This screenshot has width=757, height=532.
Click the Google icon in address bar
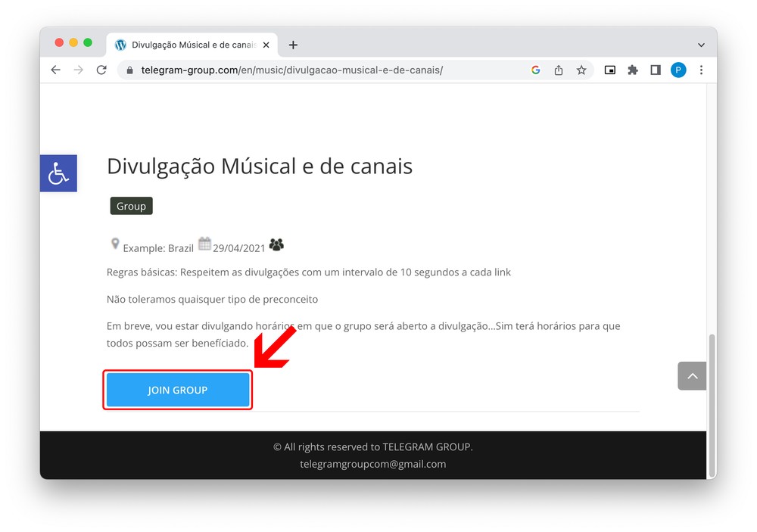(535, 70)
